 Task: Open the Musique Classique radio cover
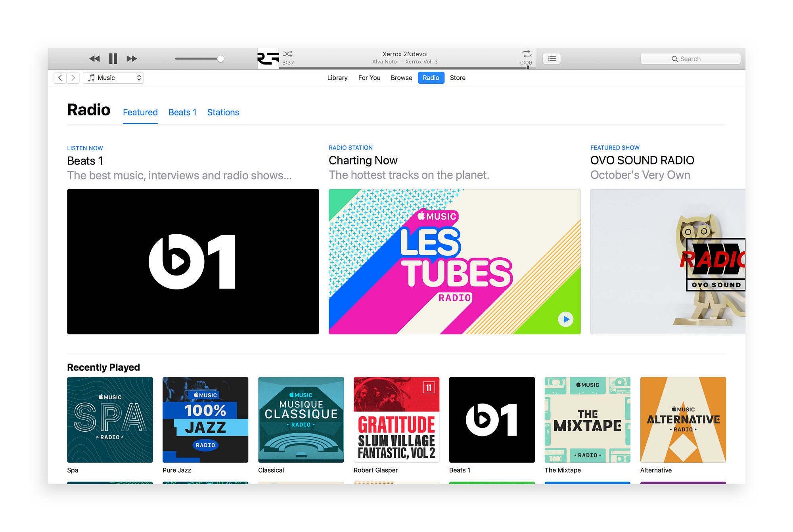pos(301,420)
